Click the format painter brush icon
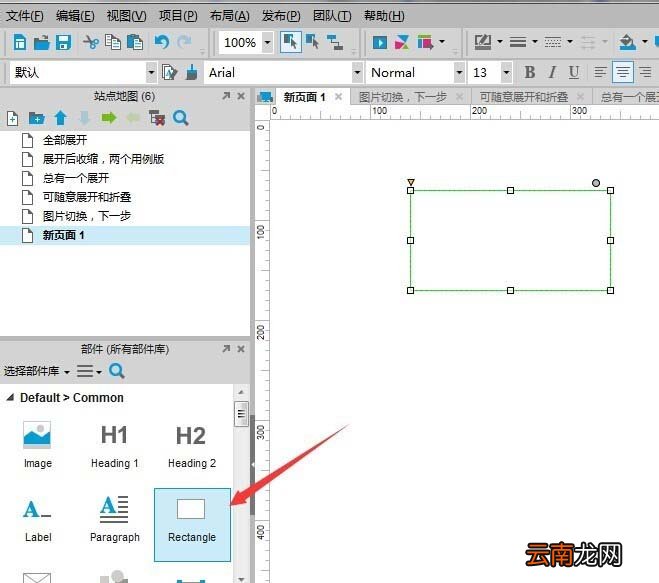This screenshot has height=583, width=659. pos(192,72)
